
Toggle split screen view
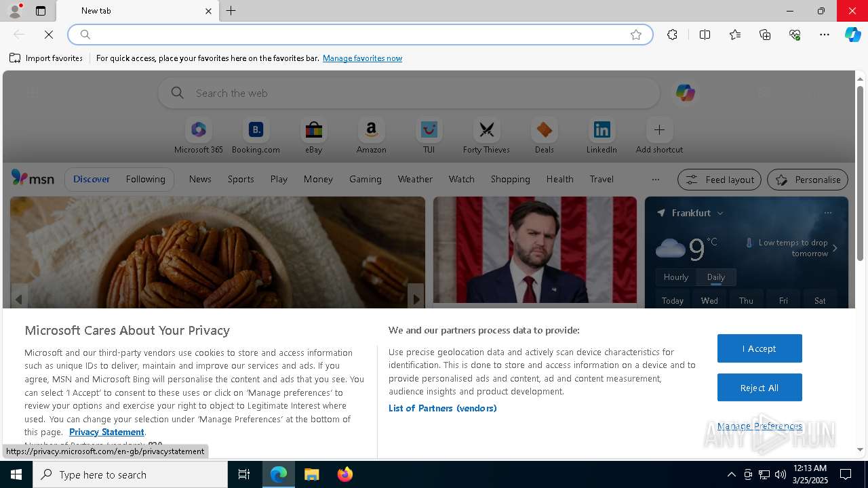[705, 35]
